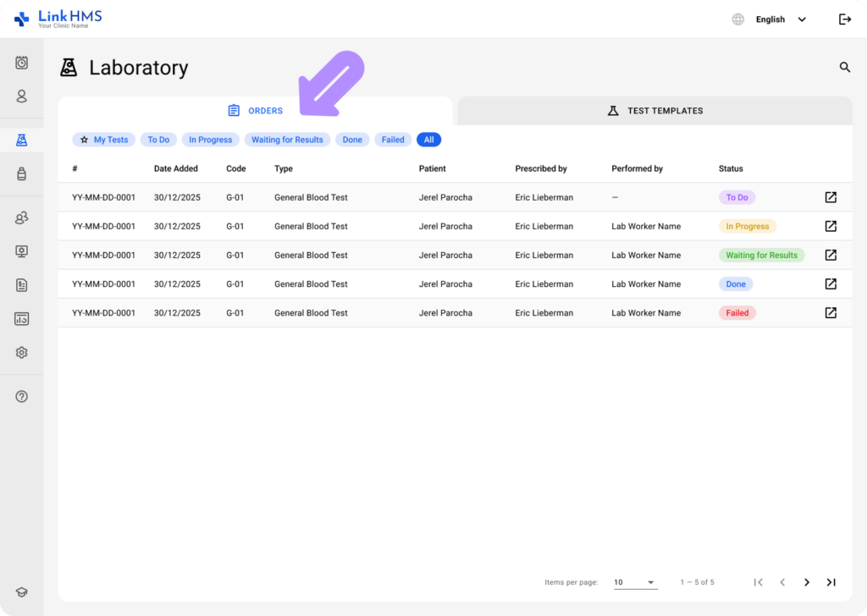Expand the items per page dropdown

pyautogui.click(x=635, y=582)
